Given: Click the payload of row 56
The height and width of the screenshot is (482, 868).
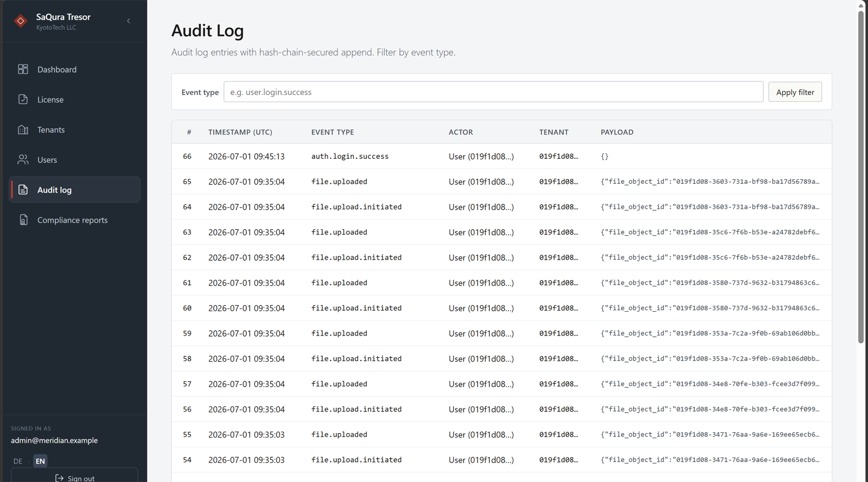Looking at the screenshot, I should 710,409.
